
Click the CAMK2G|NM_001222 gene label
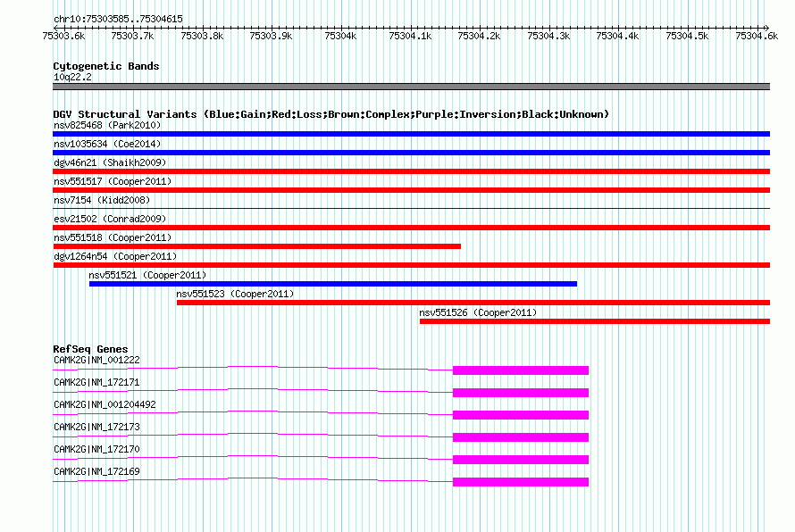[x=96, y=361]
